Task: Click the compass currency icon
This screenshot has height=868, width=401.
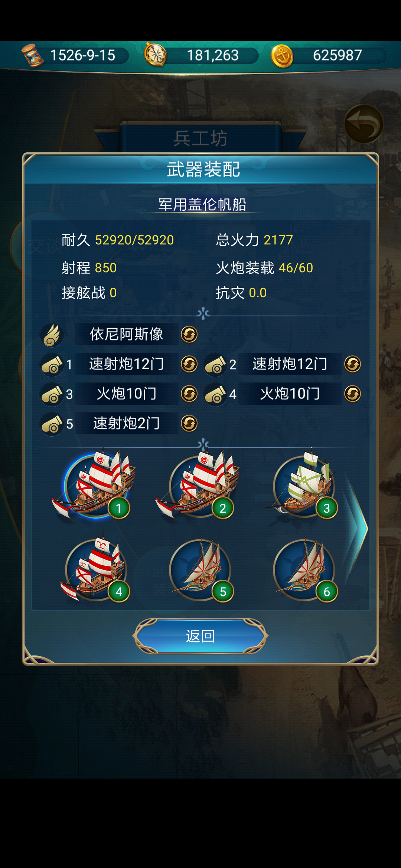Action: pos(155,55)
